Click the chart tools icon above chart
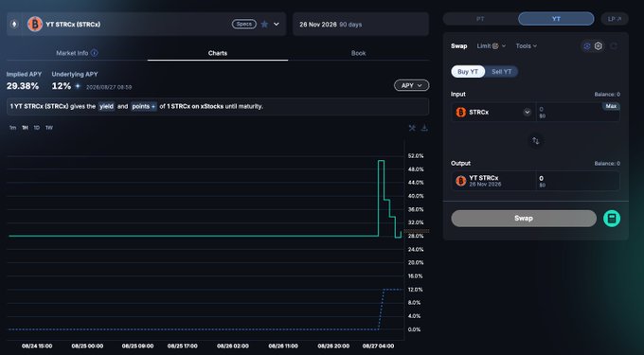The height and width of the screenshot is (355, 644). pyautogui.click(x=412, y=128)
